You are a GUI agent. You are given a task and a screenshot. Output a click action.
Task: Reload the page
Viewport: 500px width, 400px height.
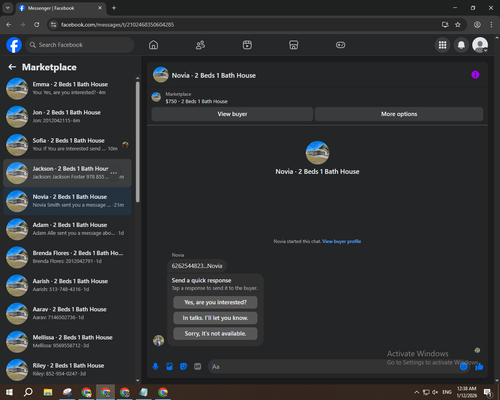click(x=37, y=25)
